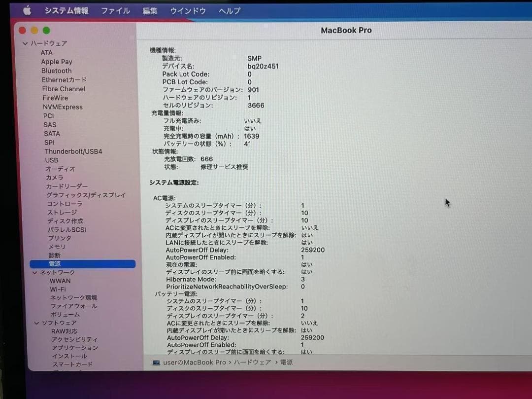Select ストレージ in the sidebar
The image size is (532, 399).
[x=62, y=212]
